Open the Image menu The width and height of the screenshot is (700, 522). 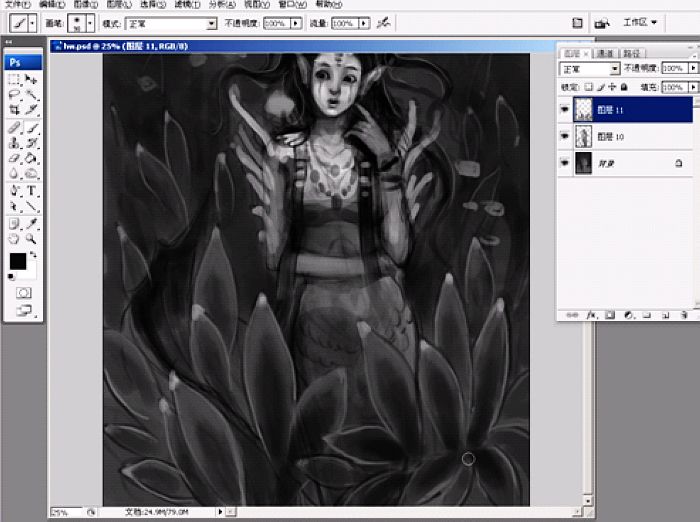coord(85,4)
